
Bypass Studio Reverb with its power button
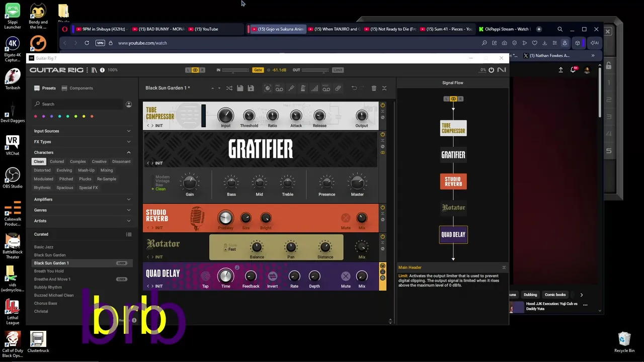pyautogui.click(x=382, y=207)
